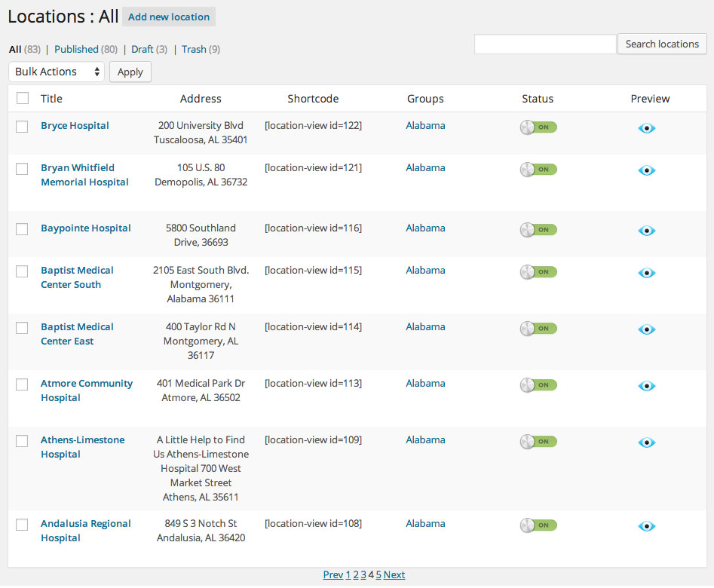Open the Bulk Actions dropdown
Viewport: 714px width, 588px height.
(57, 72)
